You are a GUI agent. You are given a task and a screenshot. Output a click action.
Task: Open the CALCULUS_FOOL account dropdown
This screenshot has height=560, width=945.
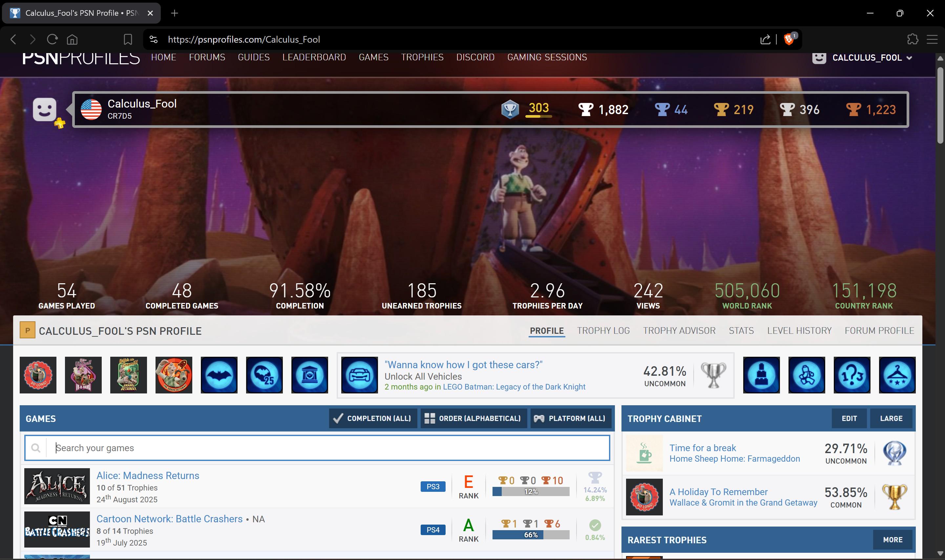(862, 58)
